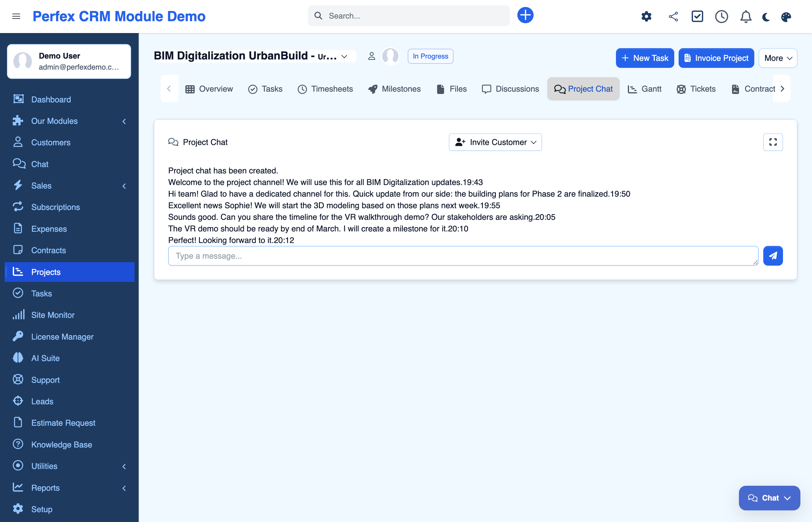Open the theme palette icon

pyautogui.click(x=786, y=16)
